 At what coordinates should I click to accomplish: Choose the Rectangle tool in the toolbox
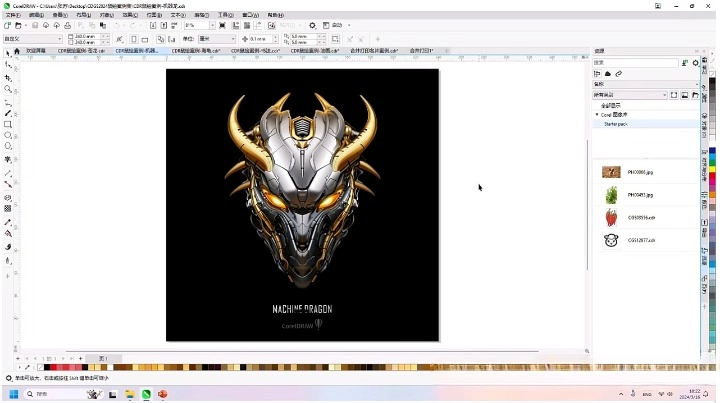pyautogui.click(x=8, y=125)
